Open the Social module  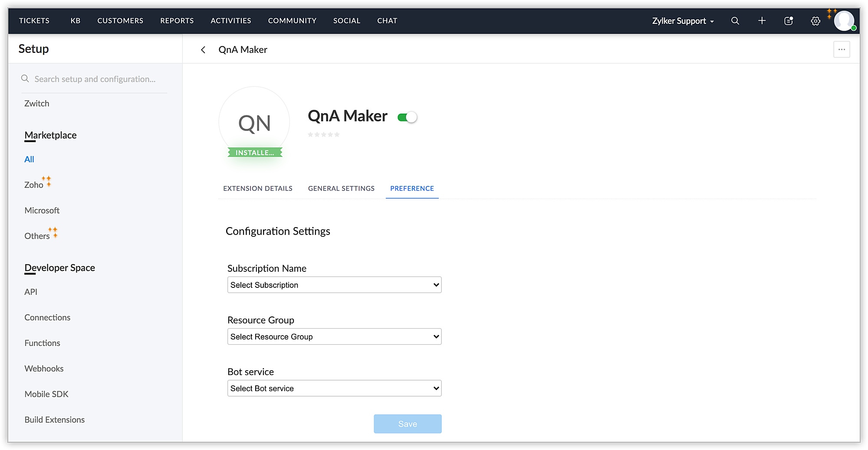(347, 21)
